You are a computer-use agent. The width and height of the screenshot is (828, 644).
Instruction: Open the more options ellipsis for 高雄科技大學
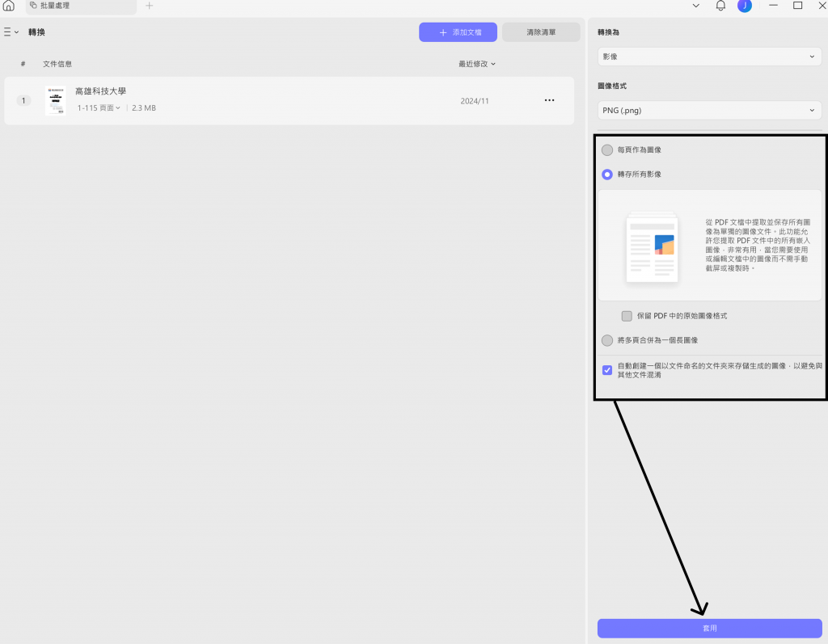[x=549, y=100]
